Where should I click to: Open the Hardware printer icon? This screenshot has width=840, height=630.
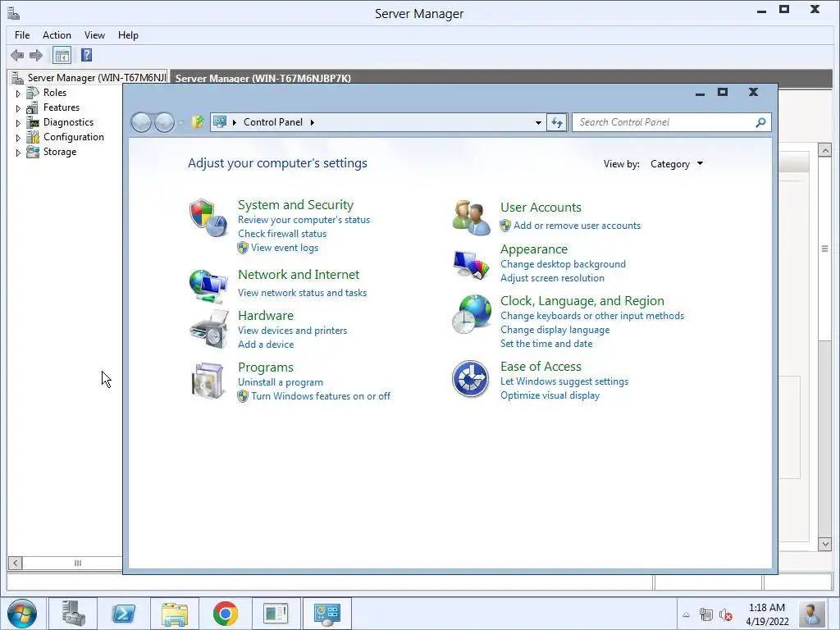point(208,330)
